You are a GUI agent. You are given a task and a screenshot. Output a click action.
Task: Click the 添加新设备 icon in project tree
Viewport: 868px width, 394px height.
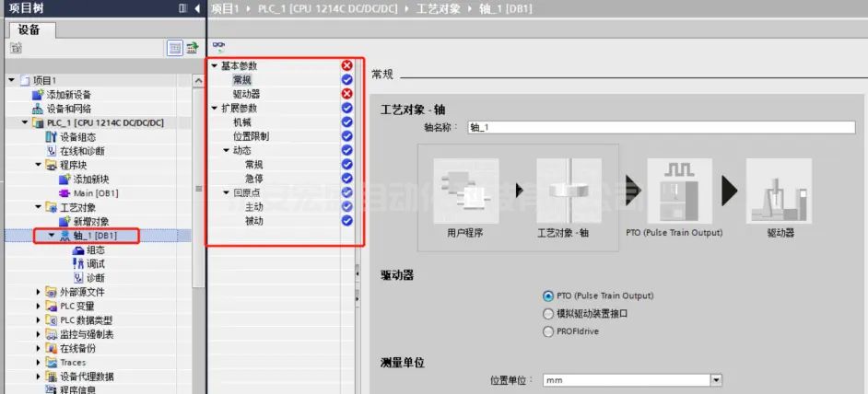[38, 95]
